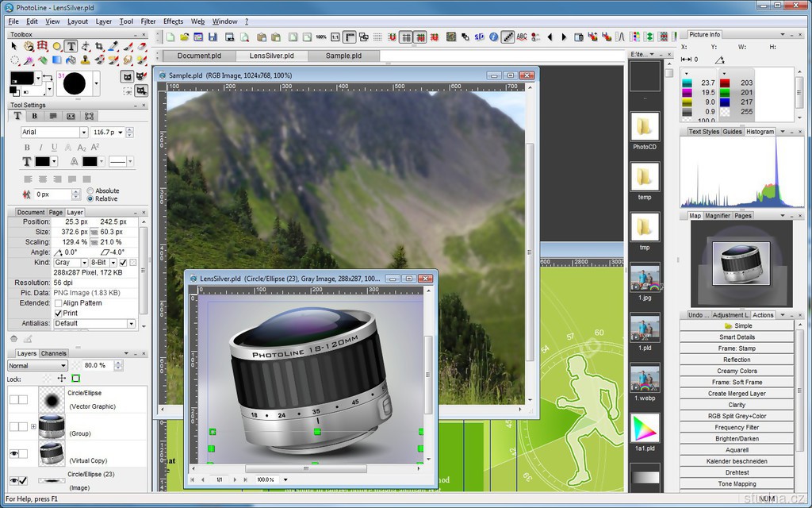Select the Text tool in Toolbox
This screenshot has height=508, width=812.
(x=71, y=46)
